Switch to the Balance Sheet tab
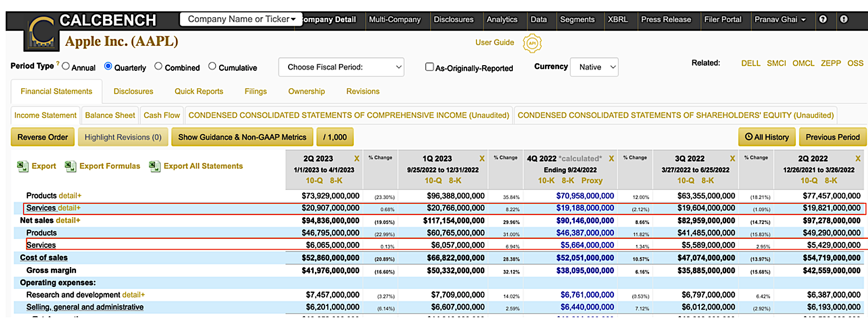 (x=110, y=115)
